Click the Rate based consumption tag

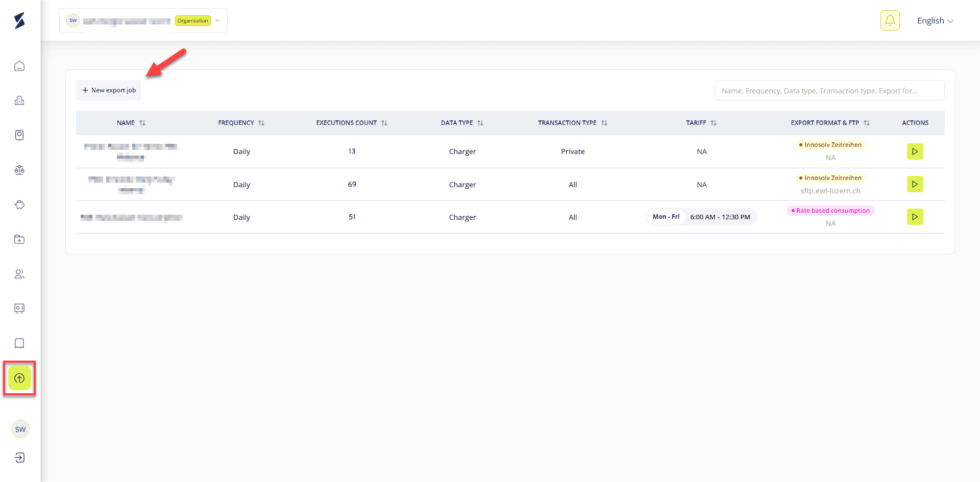(x=830, y=211)
